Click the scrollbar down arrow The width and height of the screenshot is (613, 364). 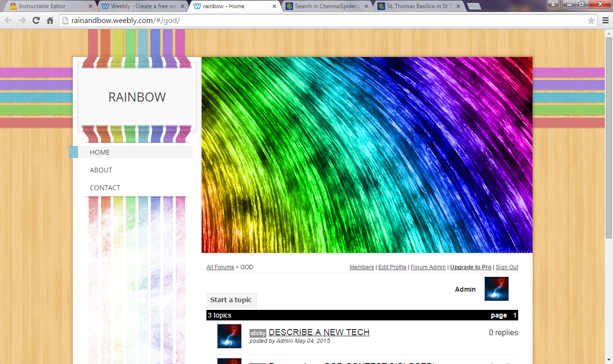click(x=609, y=360)
